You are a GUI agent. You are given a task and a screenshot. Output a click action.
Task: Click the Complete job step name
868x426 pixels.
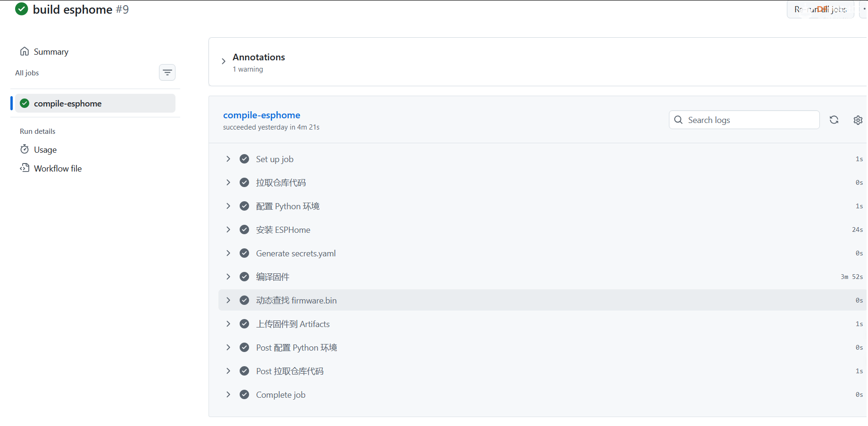(x=281, y=395)
